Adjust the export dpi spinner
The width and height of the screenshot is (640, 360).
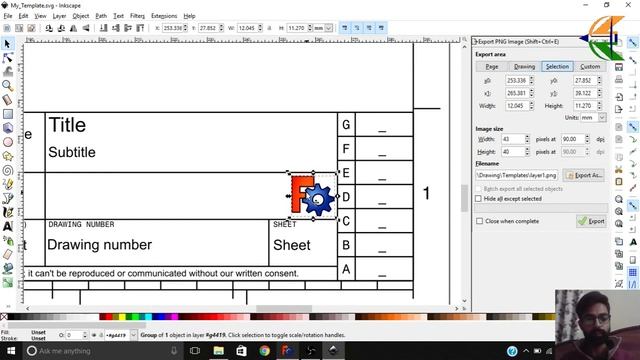pyautogui.click(x=587, y=139)
